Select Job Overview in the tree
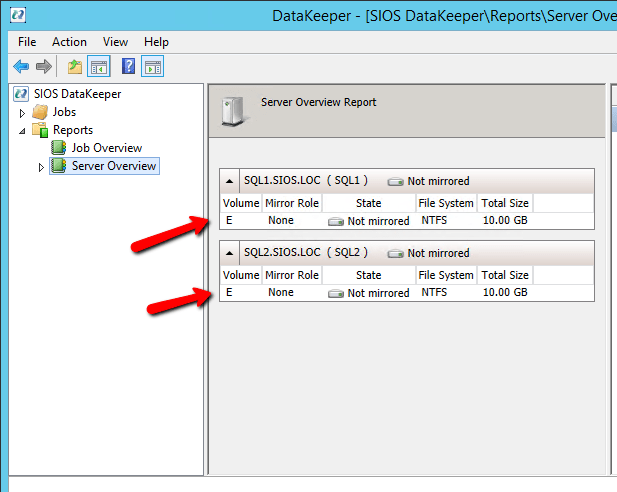The image size is (617, 492). tap(106, 148)
